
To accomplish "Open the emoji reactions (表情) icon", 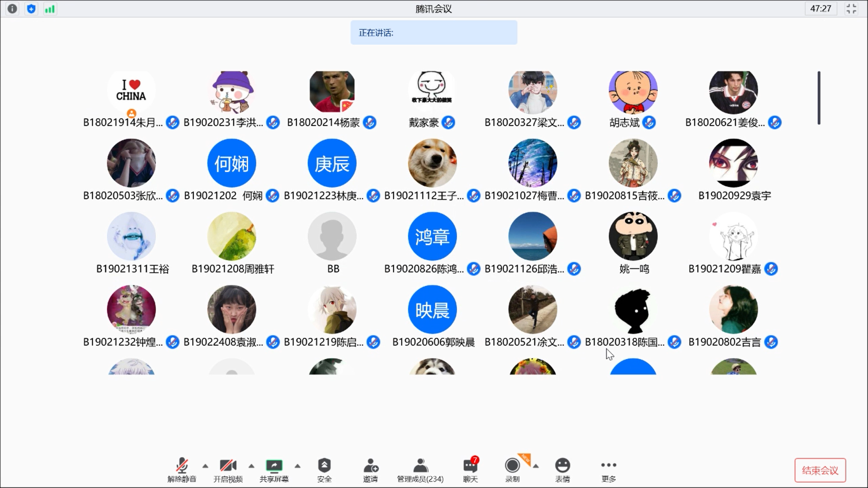I will [x=562, y=466].
